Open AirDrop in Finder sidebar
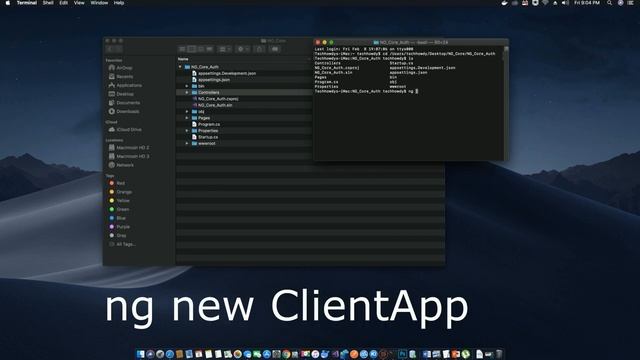Image resolution: width=640 pixels, height=360 pixels. [x=121, y=68]
